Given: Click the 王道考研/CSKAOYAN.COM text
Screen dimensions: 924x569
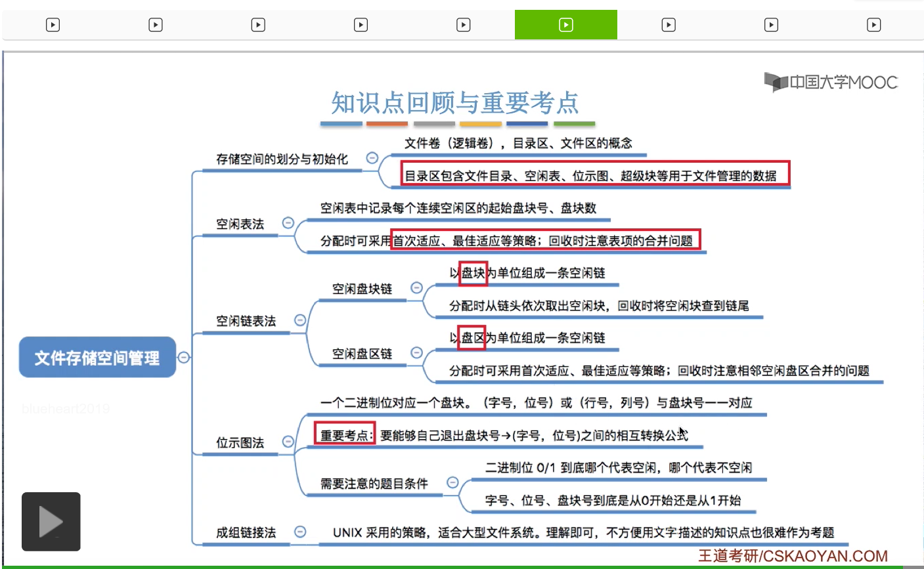Looking at the screenshot, I should coord(793,556).
